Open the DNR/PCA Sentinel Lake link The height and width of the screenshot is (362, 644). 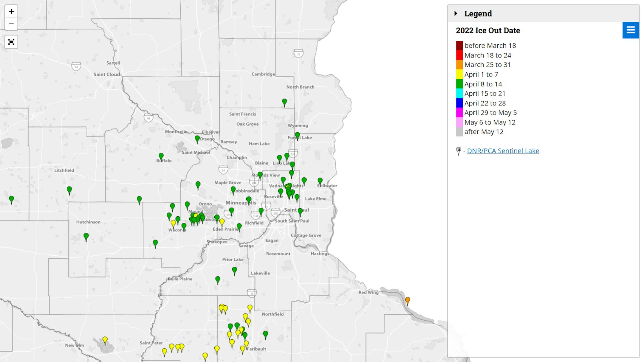coord(503,151)
